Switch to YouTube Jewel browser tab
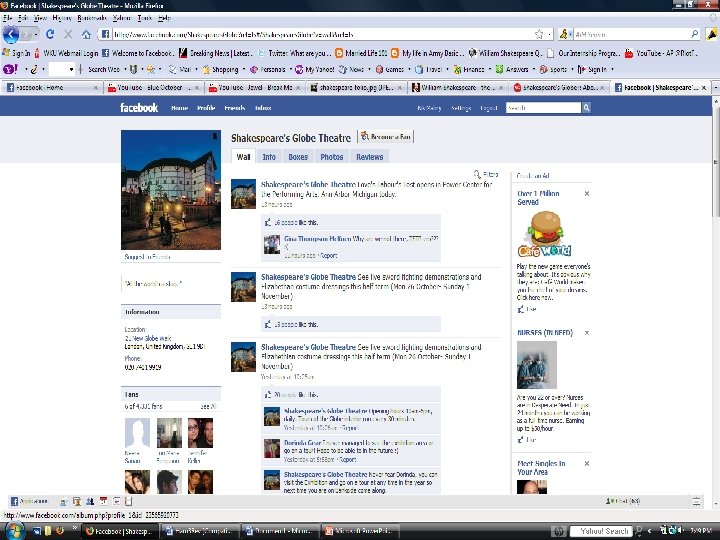This screenshot has width=720, height=540. [253, 87]
